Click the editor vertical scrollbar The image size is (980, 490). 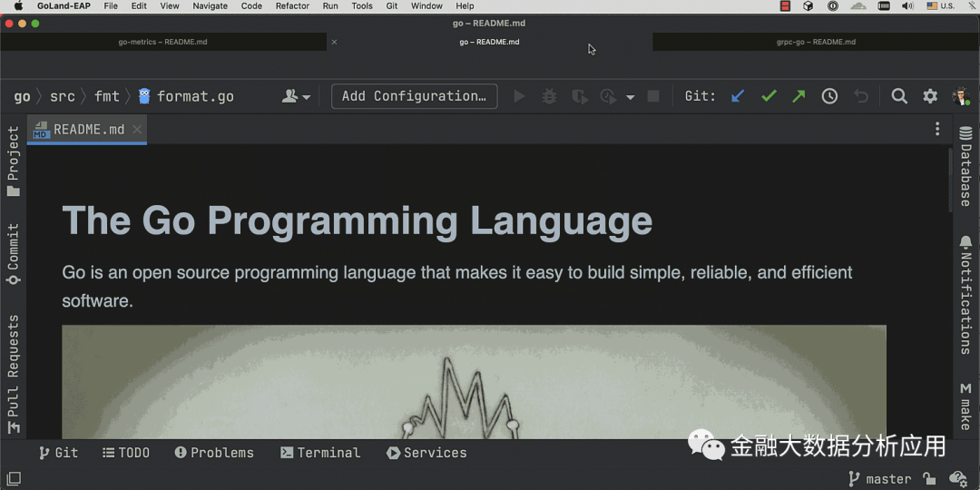pyautogui.click(x=949, y=181)
